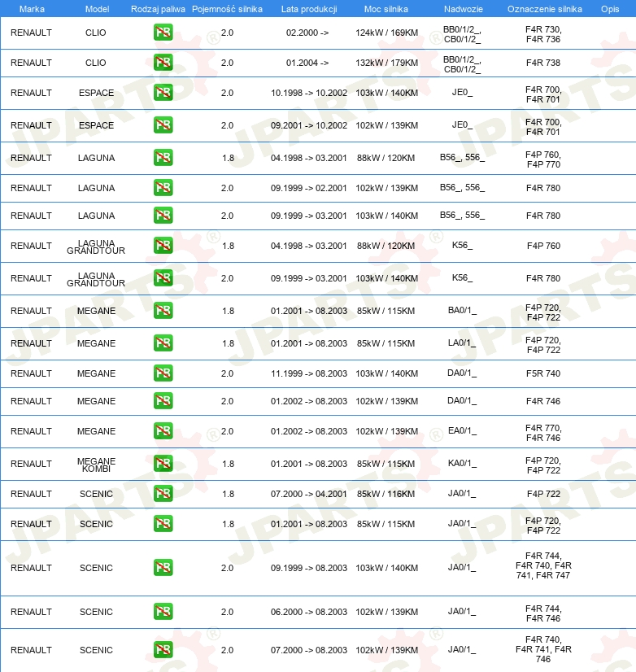Click the Moc silnika column header
This screenshot has height=672, width=636.
point(386,9)
